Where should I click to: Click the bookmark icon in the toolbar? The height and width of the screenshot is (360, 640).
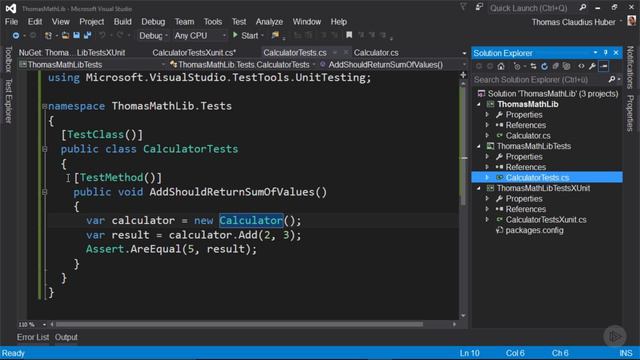coord(349,36)
